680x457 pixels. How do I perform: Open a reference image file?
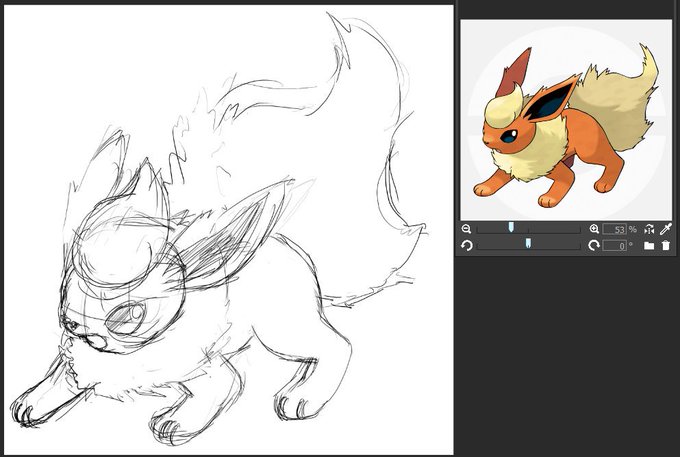(649, 246)
